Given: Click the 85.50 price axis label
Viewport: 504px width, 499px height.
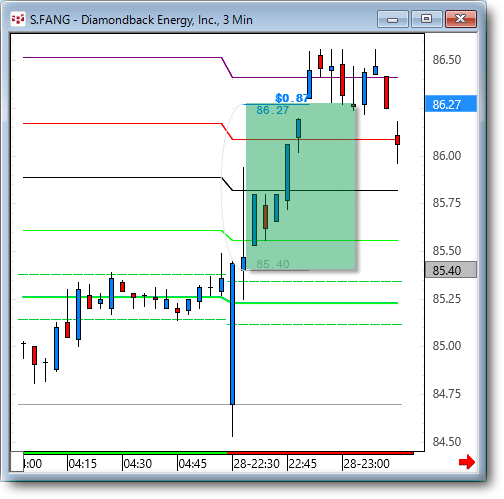Looking at the screenshot, I should click(447, 251).
